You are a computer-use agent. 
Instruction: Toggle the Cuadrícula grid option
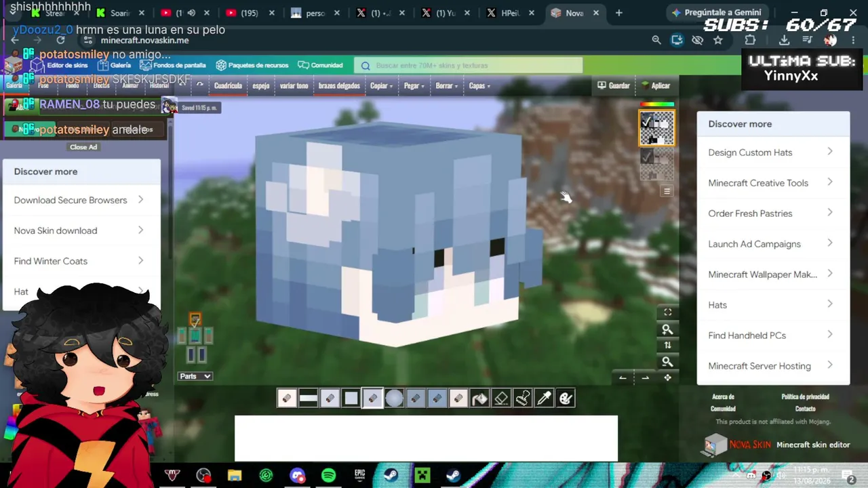pyautogui.click(x=228, y=86)
